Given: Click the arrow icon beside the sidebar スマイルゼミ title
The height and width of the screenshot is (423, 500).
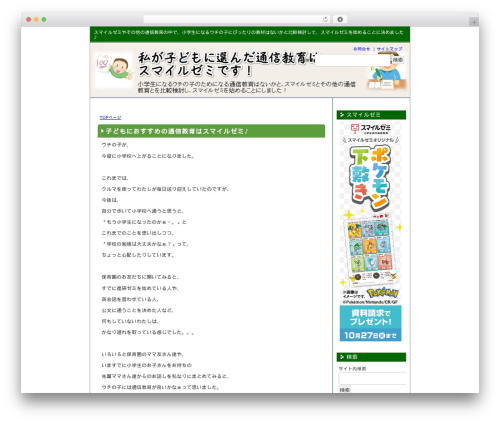Looking at the screenshot, I should 342,115.
